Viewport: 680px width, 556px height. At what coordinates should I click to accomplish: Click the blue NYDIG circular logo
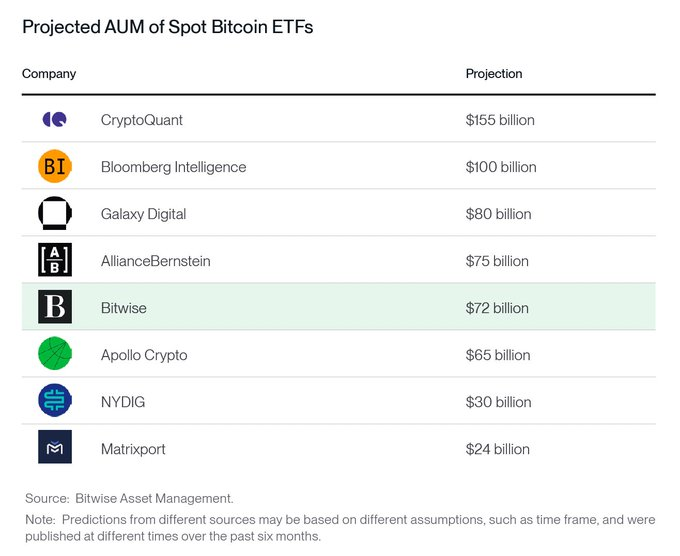(x=55, y=401)
